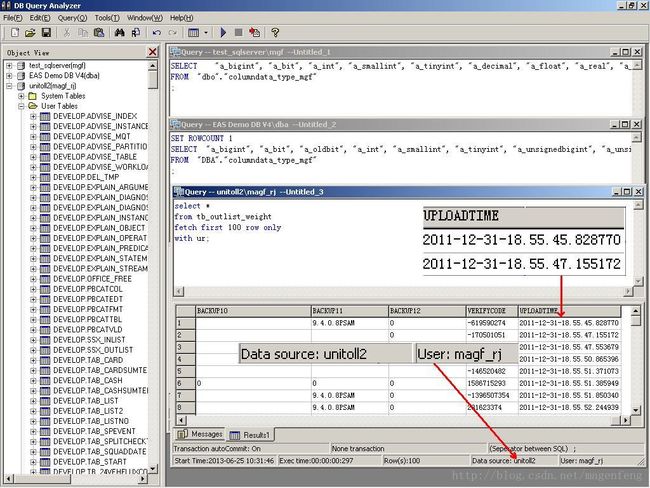
Task: Open the Edit menu
Action: coord(40,18)
